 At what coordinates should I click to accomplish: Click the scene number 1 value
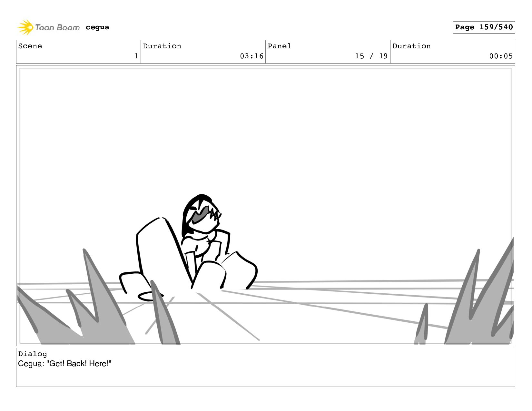pos(136,56)
